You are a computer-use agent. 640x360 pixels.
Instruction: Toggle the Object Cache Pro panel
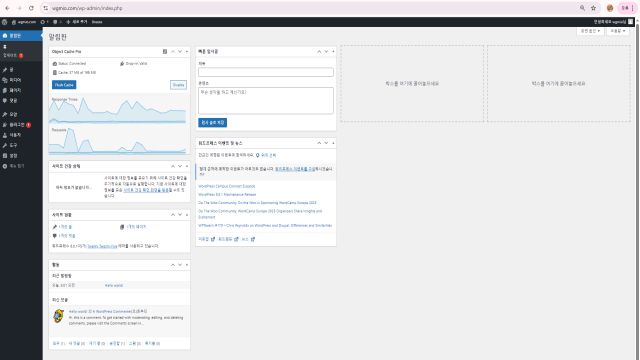click(187, 52)
